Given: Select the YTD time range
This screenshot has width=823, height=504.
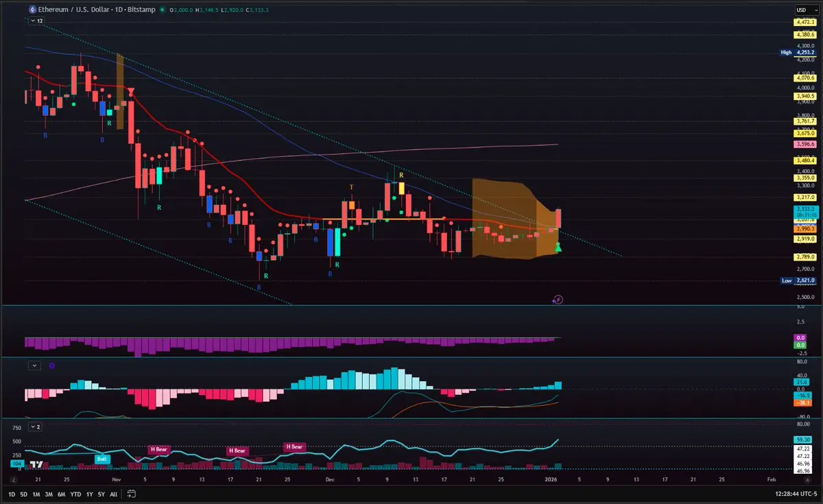Looking at the screenshot, I should pyautogui.click(x=76, y=494).
